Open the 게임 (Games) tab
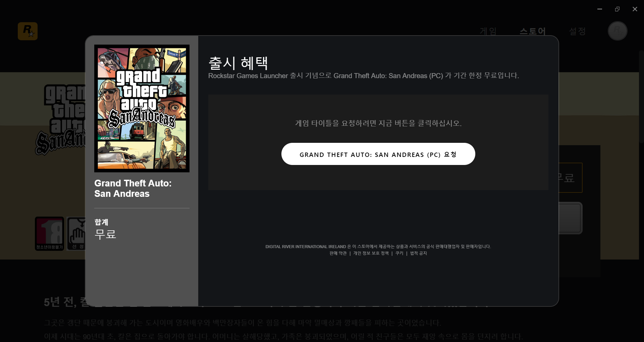The width and height of the screenshot is (644, 342). 488,31
